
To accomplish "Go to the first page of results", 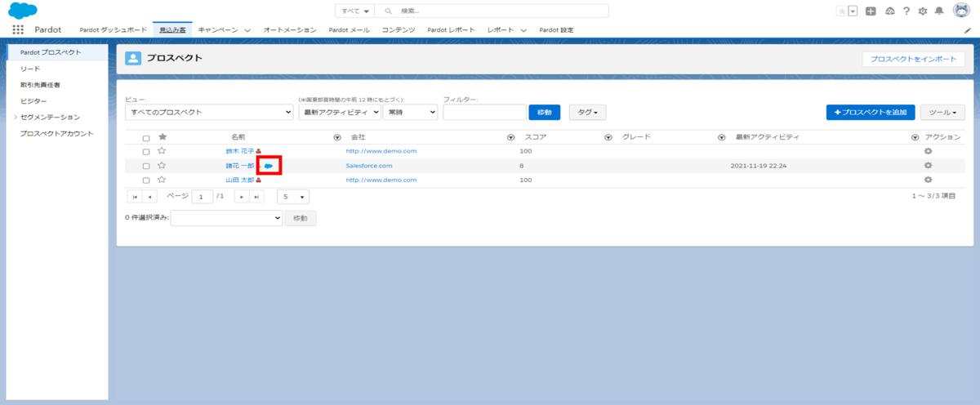I will pyautogui.click(x=135, y=197).
